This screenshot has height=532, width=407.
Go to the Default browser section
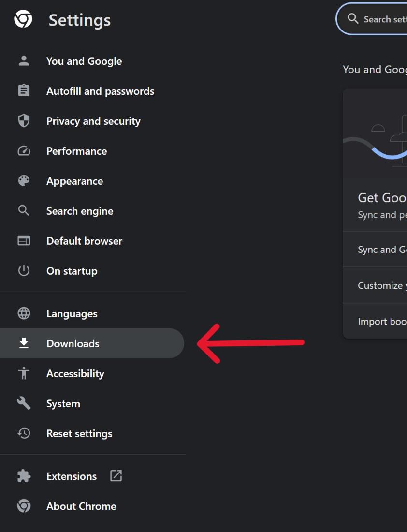[84, 241]
